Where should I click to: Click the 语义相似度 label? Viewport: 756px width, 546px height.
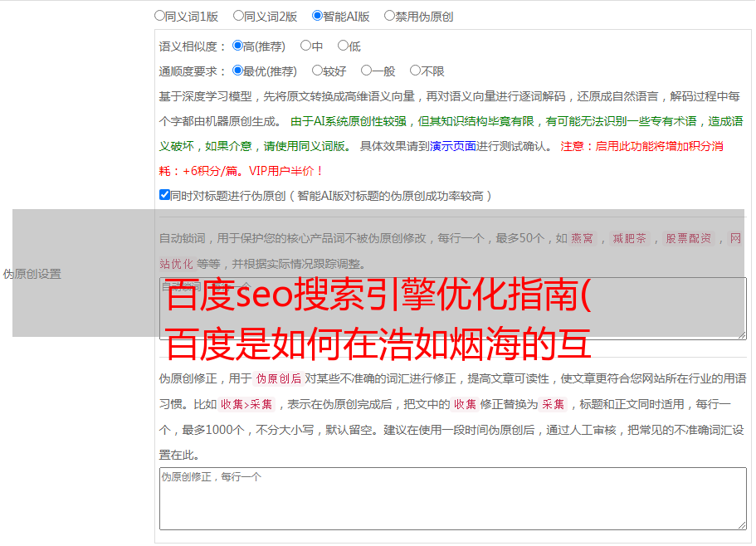click(x=193, y=46)
